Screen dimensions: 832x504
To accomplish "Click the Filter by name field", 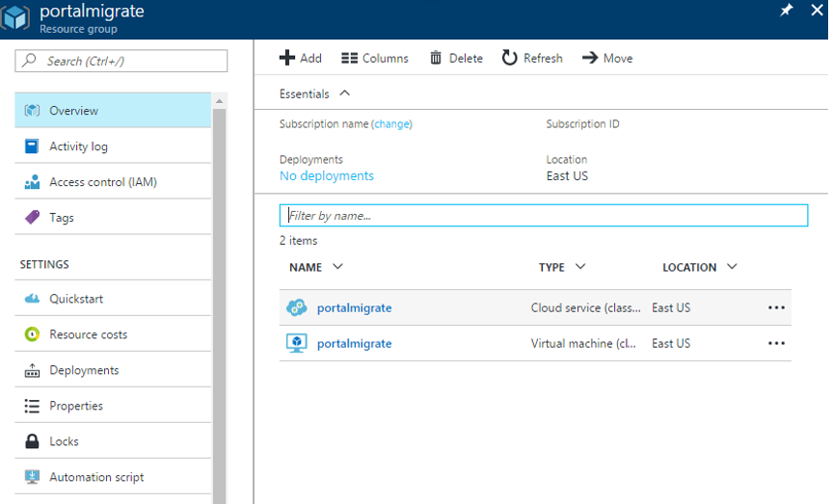I will (543, 216).
